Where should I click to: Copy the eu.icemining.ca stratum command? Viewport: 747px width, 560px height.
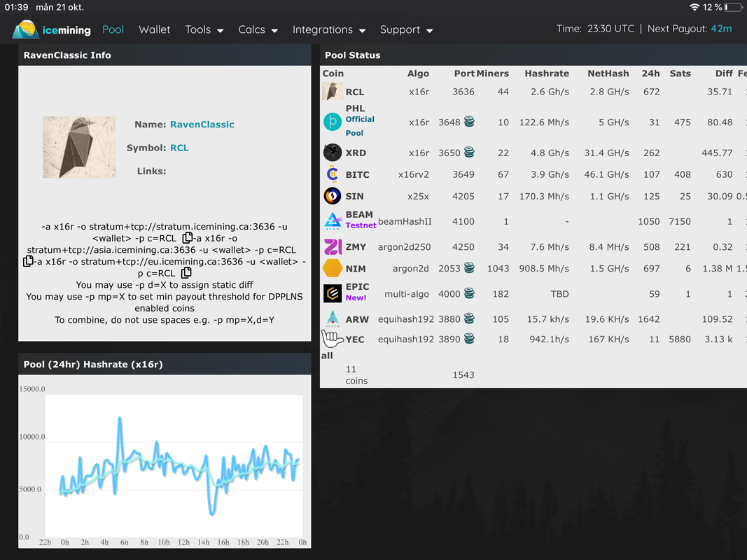pos(186,273)
